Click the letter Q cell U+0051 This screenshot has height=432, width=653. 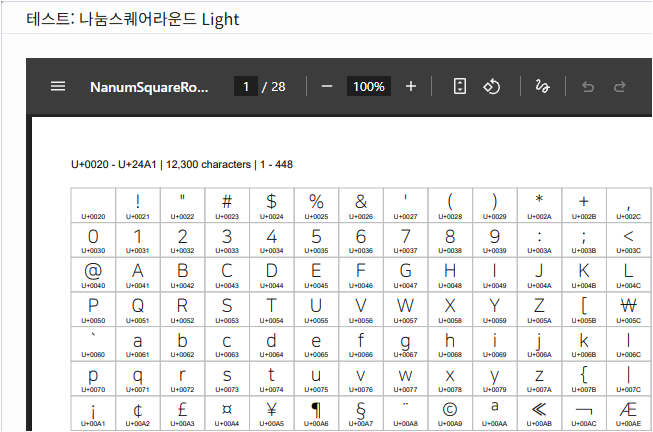pos(138,310)
